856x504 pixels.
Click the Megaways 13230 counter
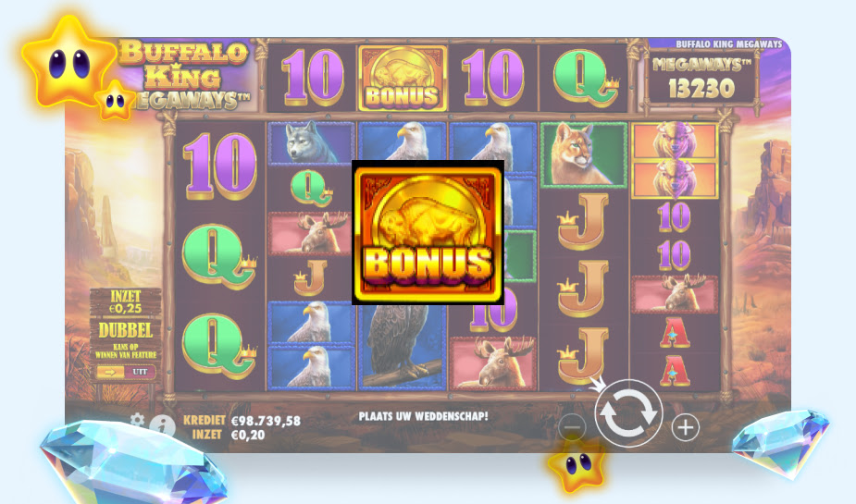[701, 78]
